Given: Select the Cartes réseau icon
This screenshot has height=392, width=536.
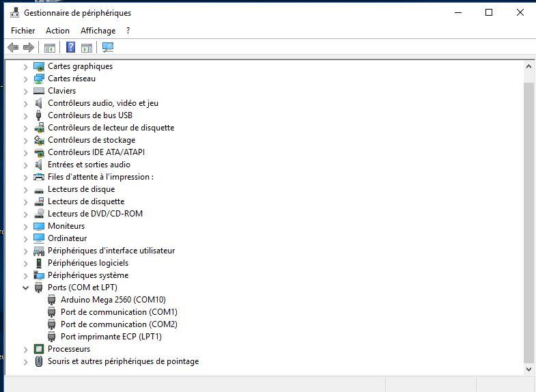Looking at the screenshot, I should point(39,79).
